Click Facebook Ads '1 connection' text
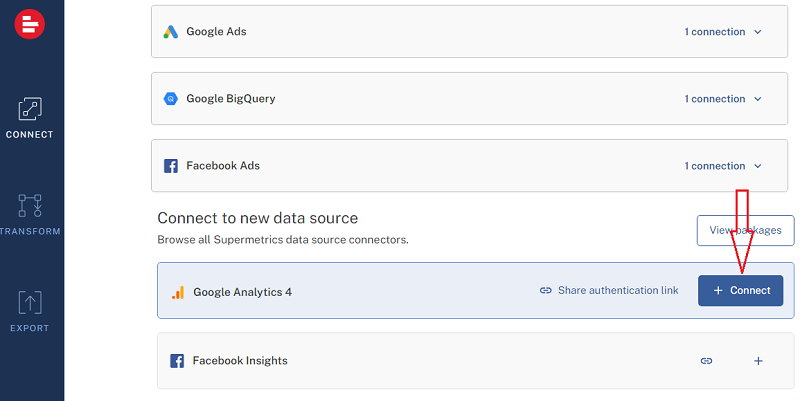 click(x=715, y=166)
